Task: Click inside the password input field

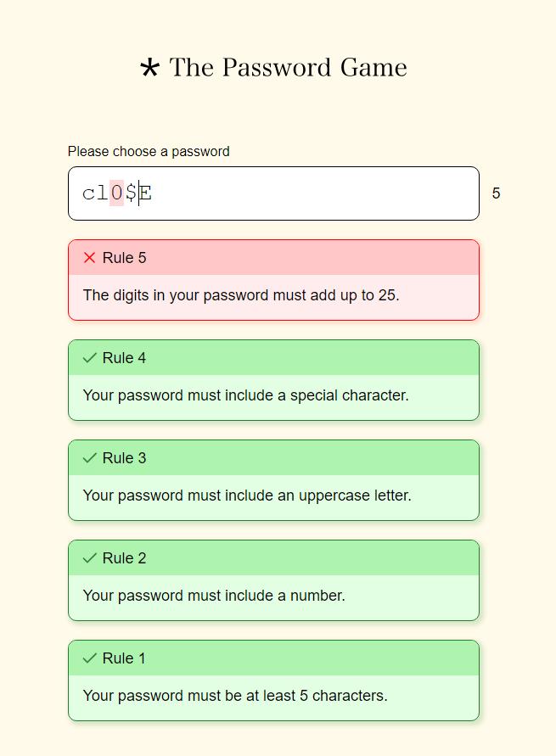Action: tap(306, 193)
